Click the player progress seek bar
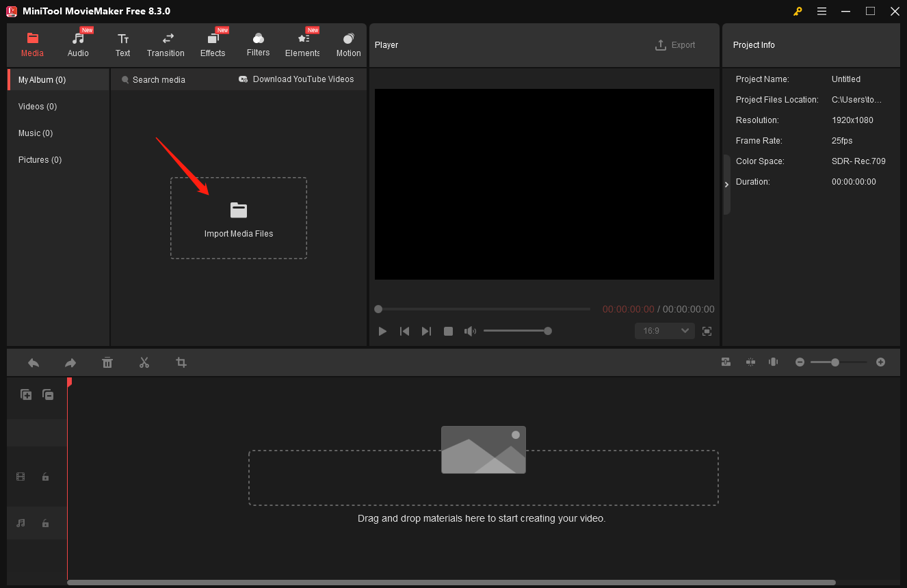The image size is (907, 588). coord(482,309)
